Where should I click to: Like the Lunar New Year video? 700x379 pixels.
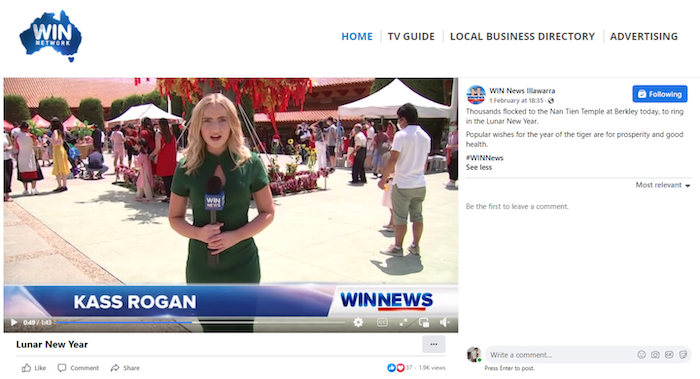click(34, 368)
